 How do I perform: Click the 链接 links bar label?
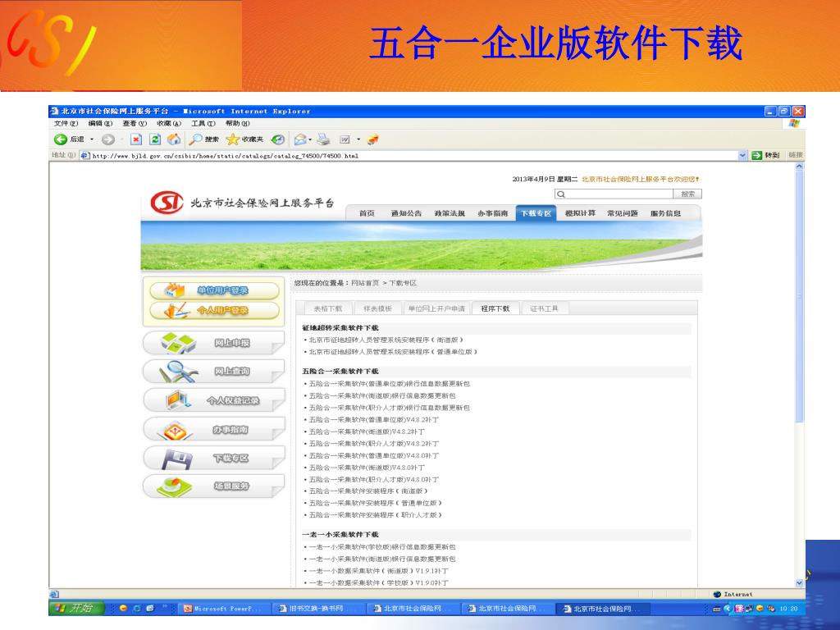[796, 155]
